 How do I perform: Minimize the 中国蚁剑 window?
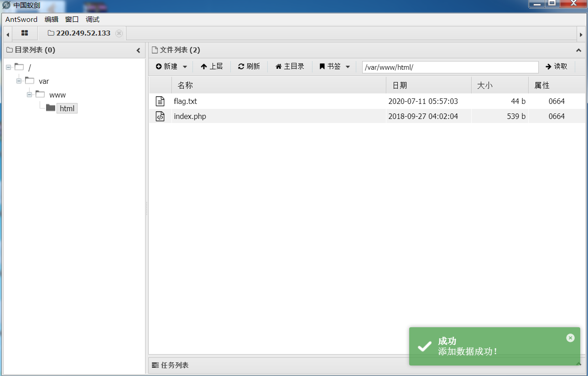(537, 4)
